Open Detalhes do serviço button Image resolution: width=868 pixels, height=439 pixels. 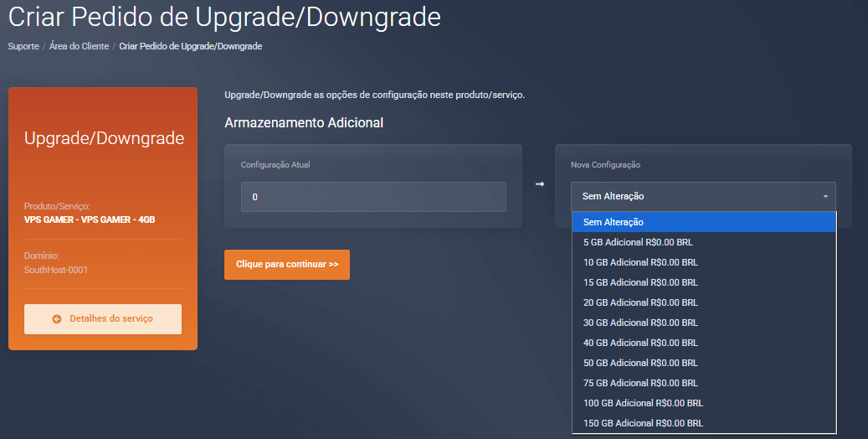[x=103, y=319]
